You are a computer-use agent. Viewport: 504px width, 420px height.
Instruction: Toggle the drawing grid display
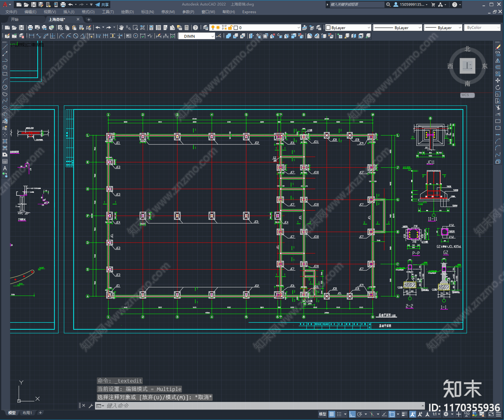pos(332,414)
